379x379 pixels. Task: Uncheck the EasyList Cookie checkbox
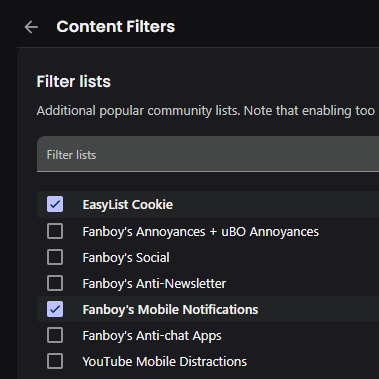(55, 204)
